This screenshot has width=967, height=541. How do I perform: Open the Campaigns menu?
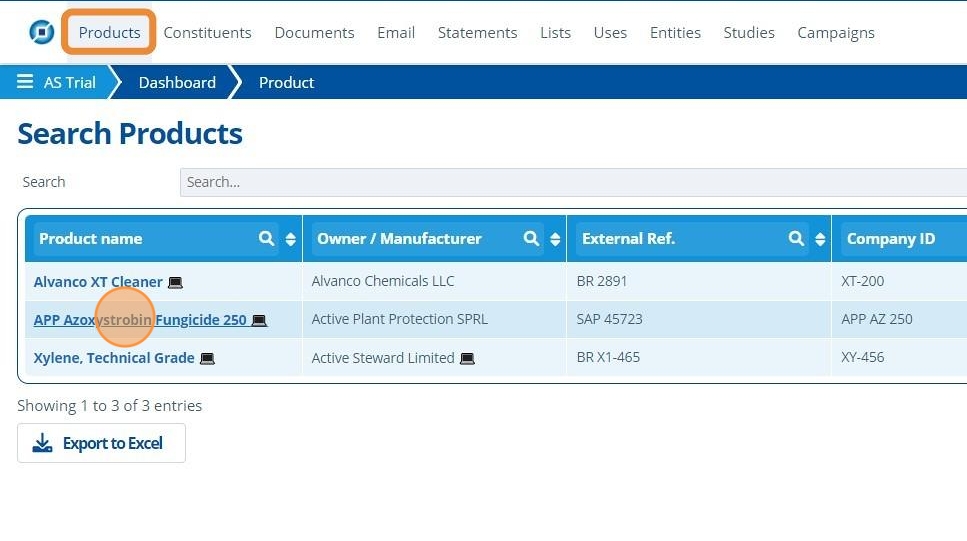[836, 32]
